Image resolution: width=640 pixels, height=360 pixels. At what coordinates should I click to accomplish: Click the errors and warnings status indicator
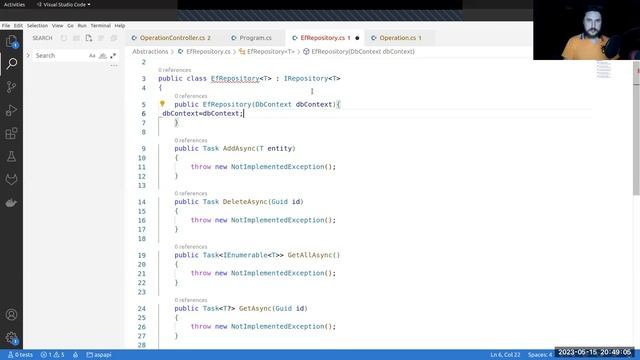click(x=52, y=355)
